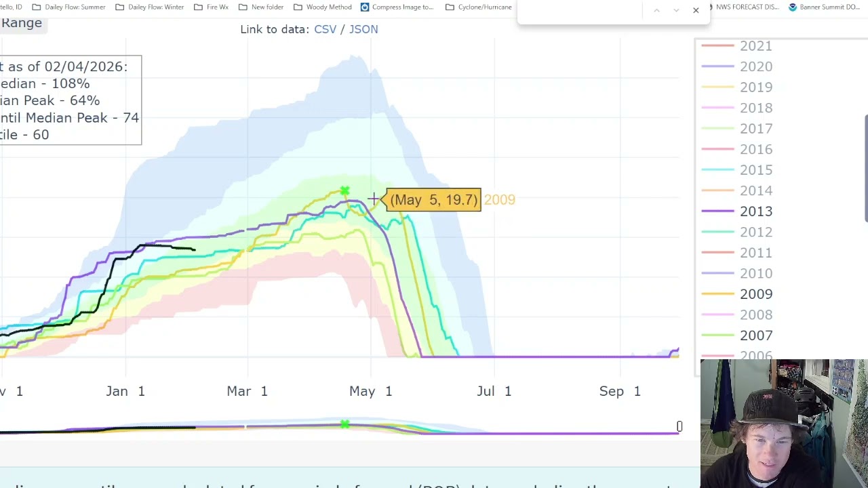Viewport: 868px width, 488px height.
Task: Download data as CSV
Action: click(x=325, y=29)
